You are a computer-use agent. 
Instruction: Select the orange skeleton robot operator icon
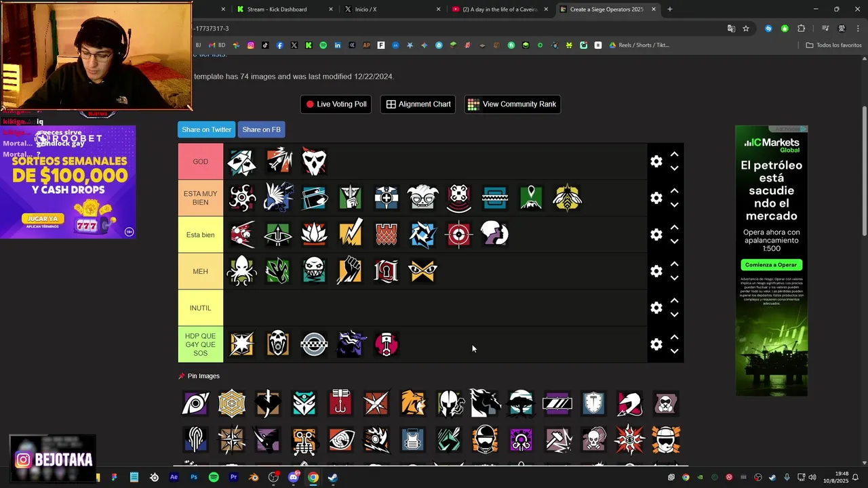[304, 441]
